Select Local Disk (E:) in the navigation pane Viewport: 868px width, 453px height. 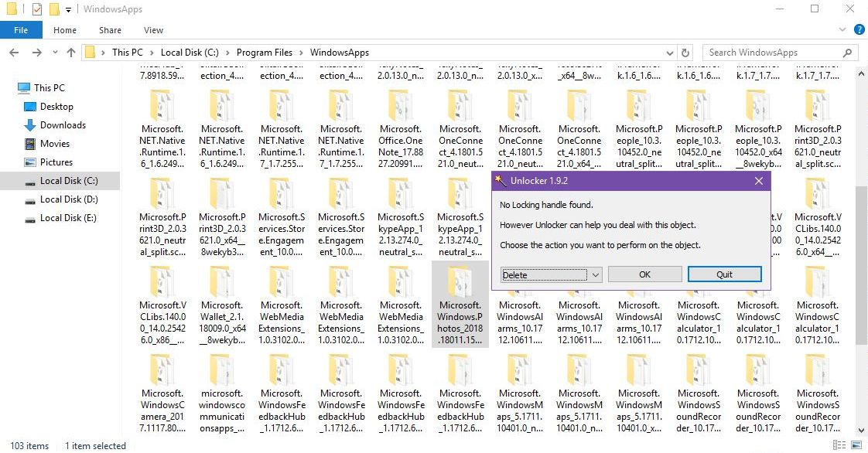tap(68, 218)
